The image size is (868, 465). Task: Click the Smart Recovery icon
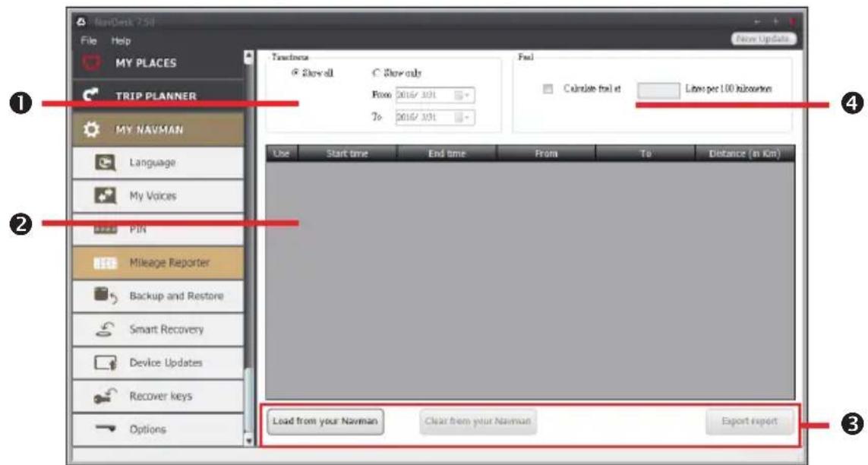coord(106,330)
